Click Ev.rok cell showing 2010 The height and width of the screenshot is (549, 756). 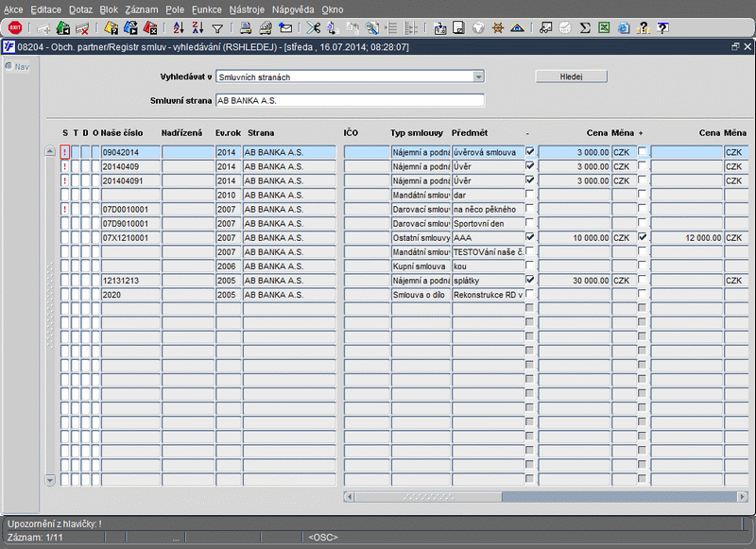[x=229, y=195]
